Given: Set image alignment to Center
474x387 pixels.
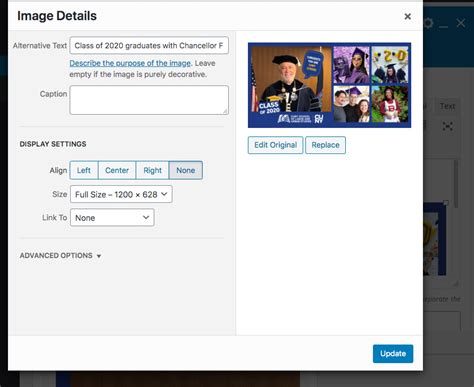Looking at the screenshot, I should [117, 170].
